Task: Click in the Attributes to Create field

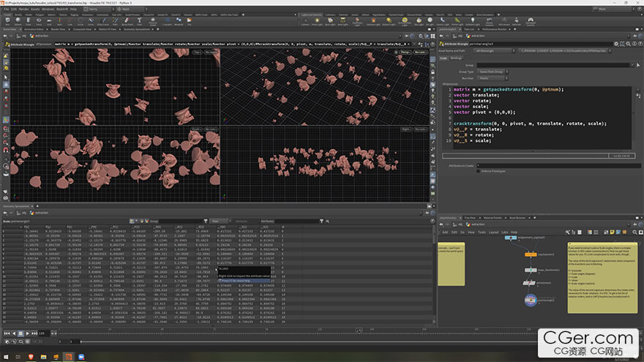Action: point(556,165)
